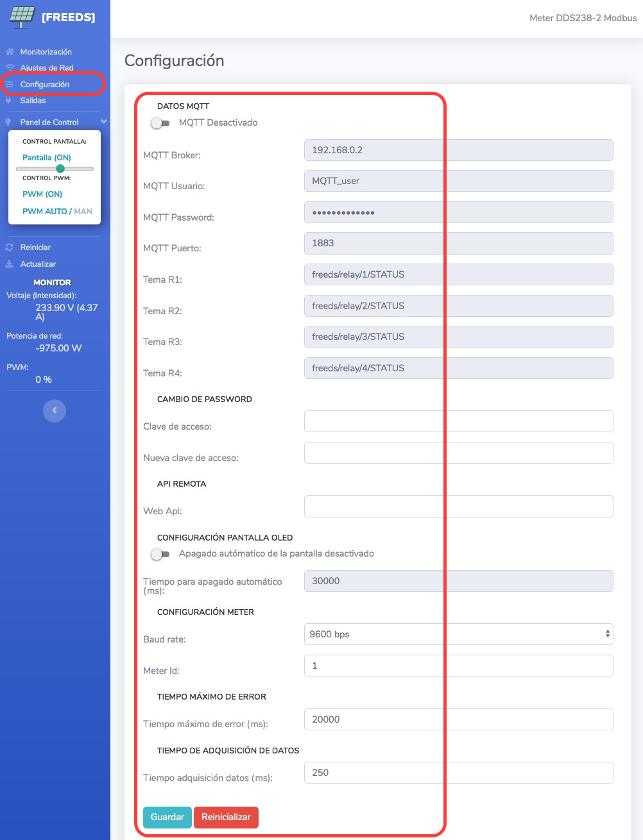Click the wifi icon beside Ajustes de Red
The width and height of the screenshot is (643, 840).
10,68
